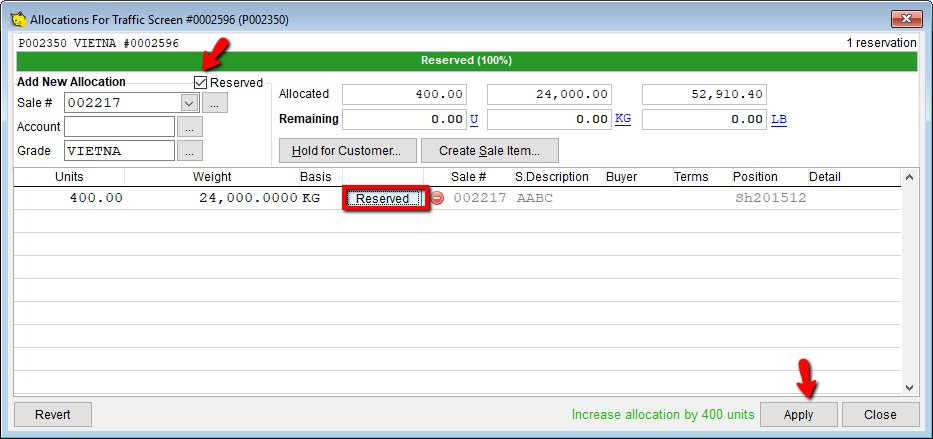Open the Account browse ellipsis button

click(190, 127)
